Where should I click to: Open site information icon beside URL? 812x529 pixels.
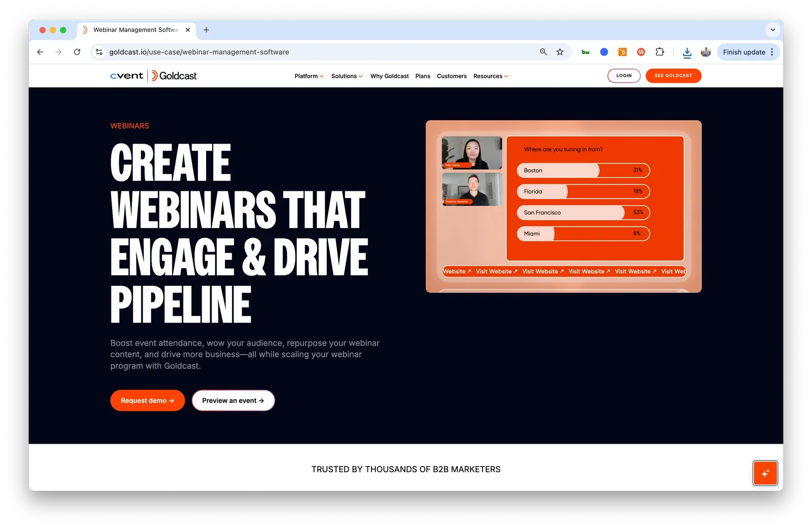[99, 52]
